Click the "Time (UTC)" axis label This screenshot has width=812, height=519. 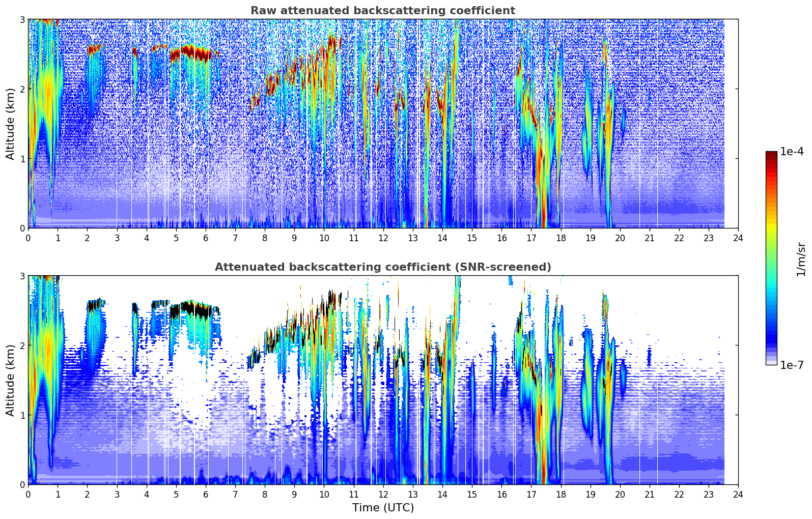383,508
